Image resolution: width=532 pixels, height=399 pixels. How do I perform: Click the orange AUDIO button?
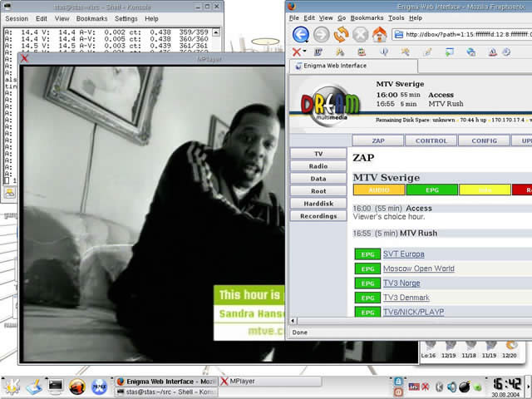[379, 190]
